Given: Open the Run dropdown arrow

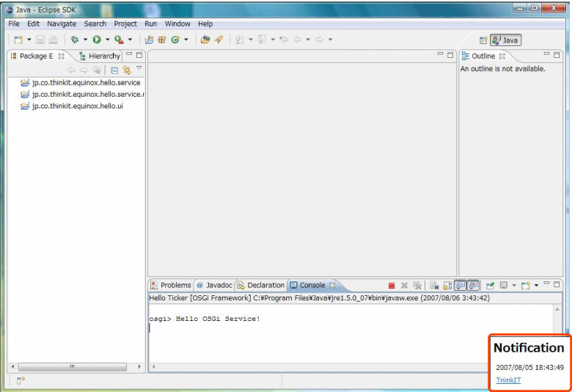Looking at the screenshot, I should click(x=108, y=40).
